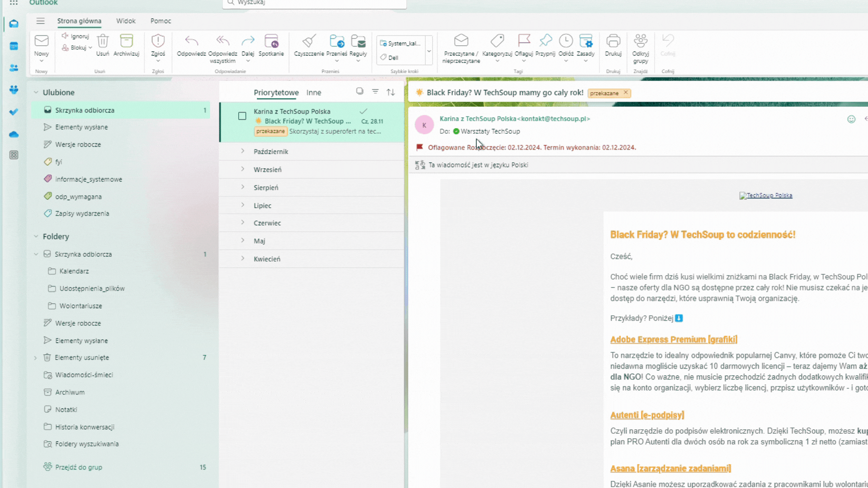Screen dimensions: 868x488
Task: Tick the checkbox next to Karina z TechSoup email
Action: [x=242, y=116]
